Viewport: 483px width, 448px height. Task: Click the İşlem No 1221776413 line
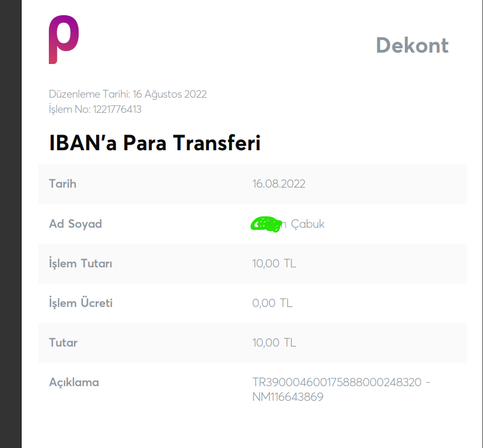[95, 109]
